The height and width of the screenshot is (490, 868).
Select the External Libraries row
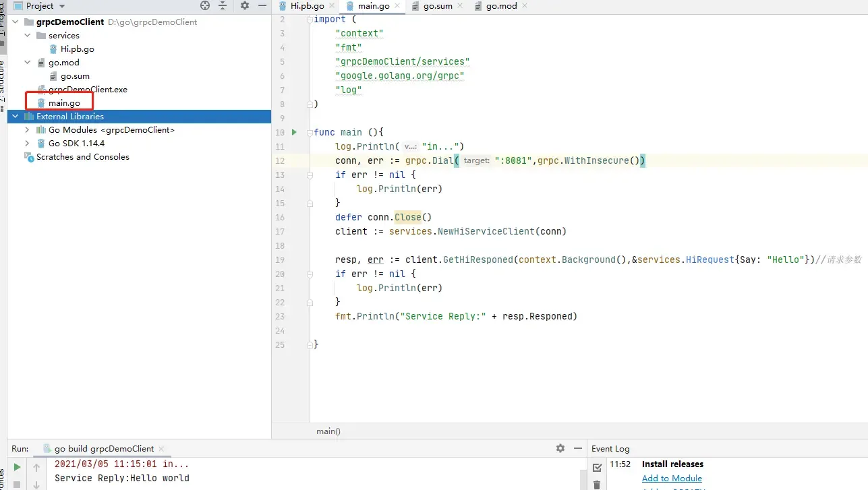coord(139,116)
